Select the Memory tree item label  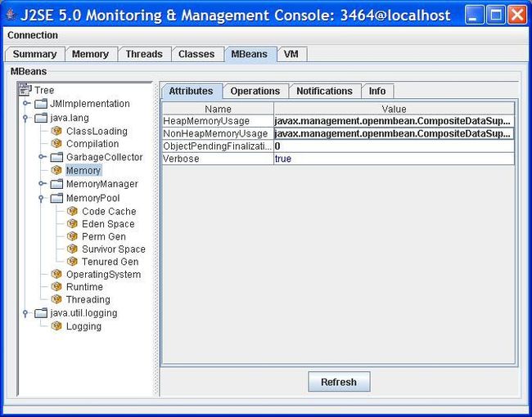pos(83,170)
